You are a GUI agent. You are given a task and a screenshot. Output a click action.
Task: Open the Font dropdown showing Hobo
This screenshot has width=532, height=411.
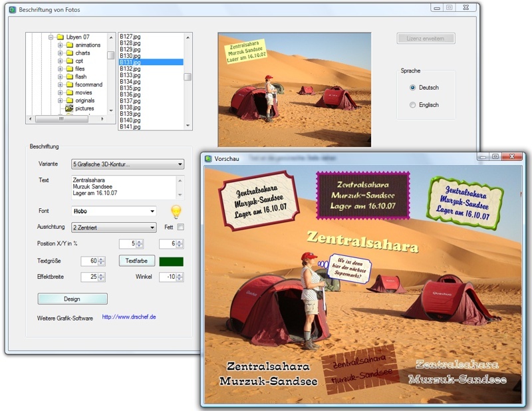[x=113, y=211]
